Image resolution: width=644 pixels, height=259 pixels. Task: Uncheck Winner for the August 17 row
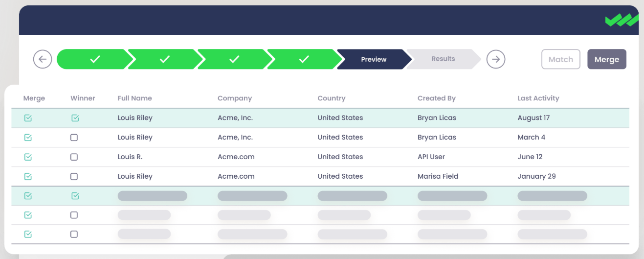click(x=75, y=118)
